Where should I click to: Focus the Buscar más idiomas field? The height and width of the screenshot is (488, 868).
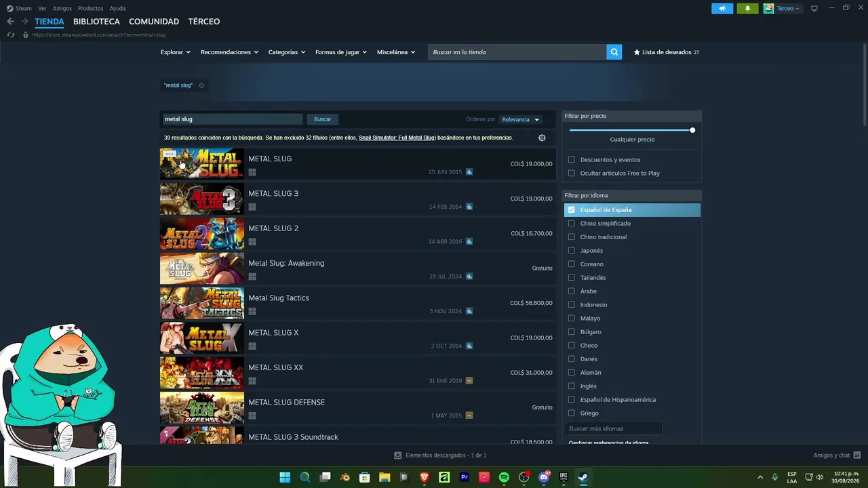point(613,428)
